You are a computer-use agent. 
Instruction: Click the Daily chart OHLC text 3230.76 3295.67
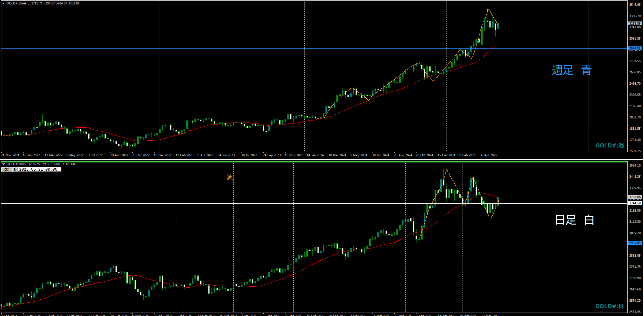(40, 164)
